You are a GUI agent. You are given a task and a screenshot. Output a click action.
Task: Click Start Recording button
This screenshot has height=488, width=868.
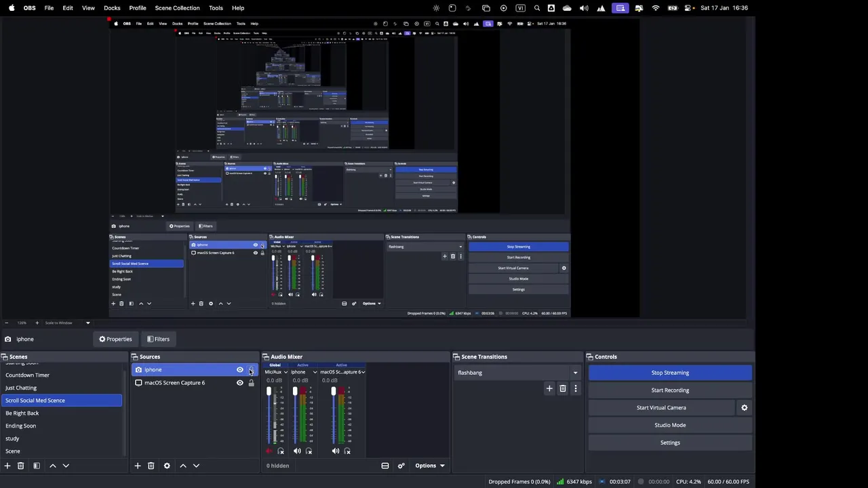tap(670, 390)
